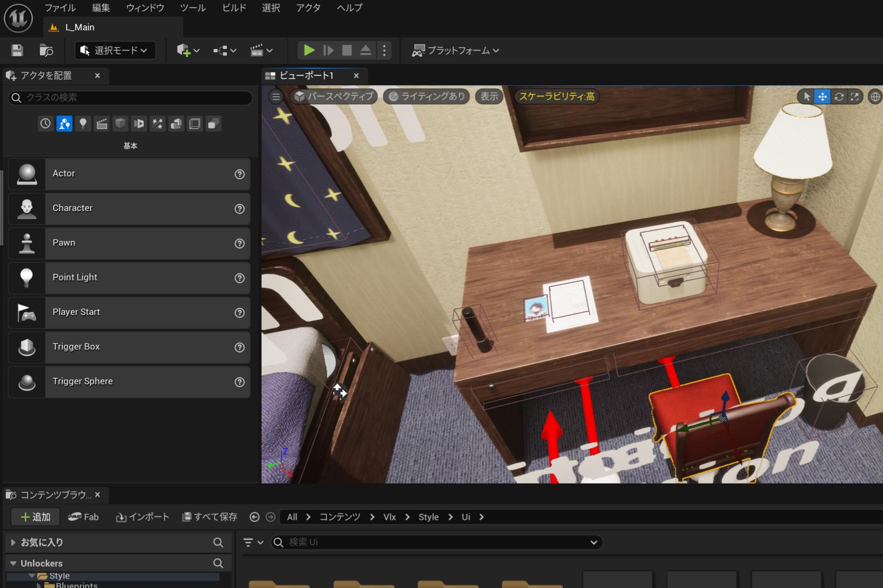This screenshot has height=588, width=883.
Task: Open the プラットフォーム dropdown
Action: (x=455, y=50)
